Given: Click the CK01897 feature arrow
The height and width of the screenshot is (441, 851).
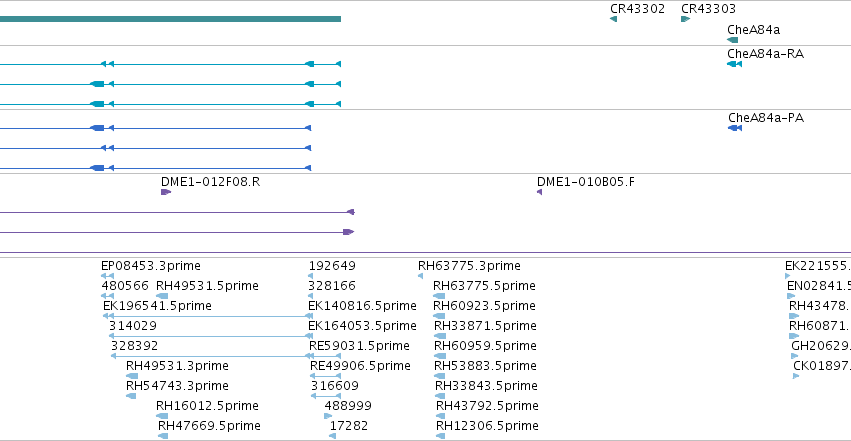Looking at the screenshot, I should [x=796, y=376].
